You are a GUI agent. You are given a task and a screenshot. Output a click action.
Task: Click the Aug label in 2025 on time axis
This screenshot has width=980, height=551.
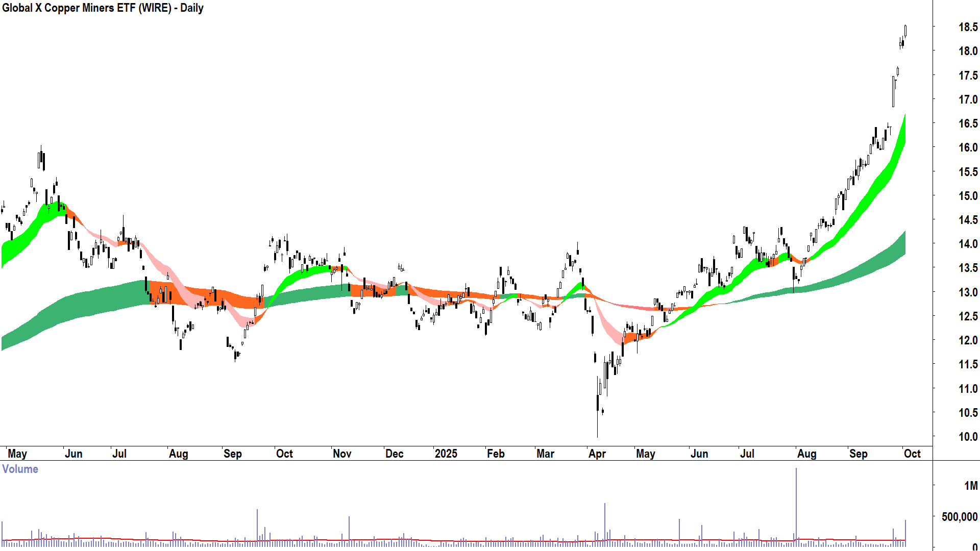tap(806, 454)
